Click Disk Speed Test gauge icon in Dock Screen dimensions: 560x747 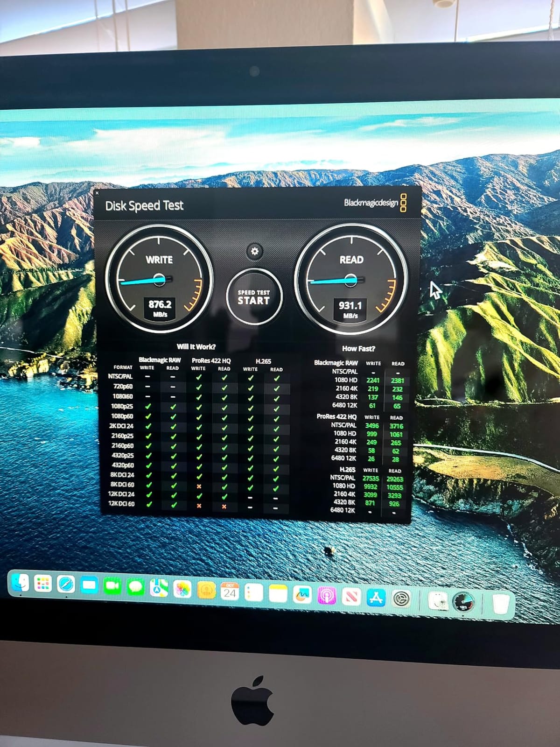[463, 602]
